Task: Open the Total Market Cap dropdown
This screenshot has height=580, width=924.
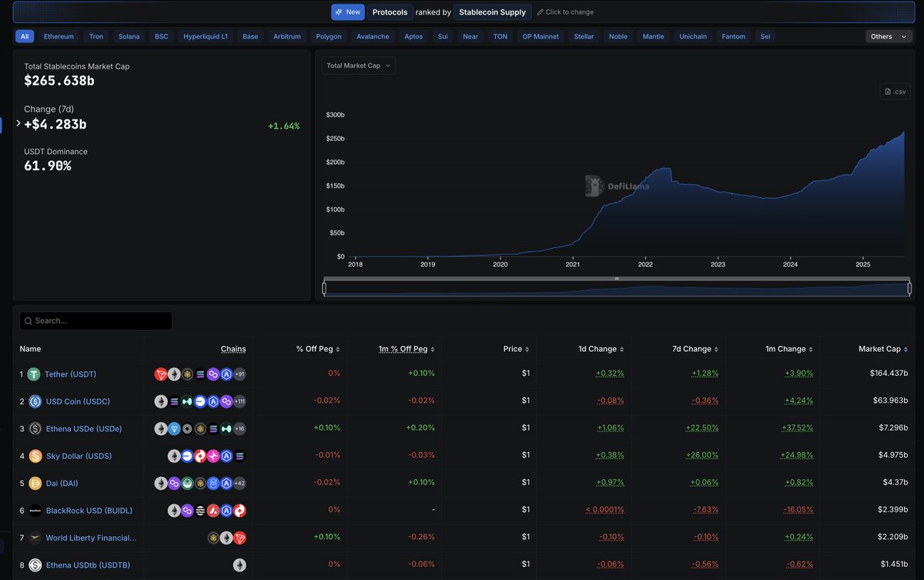Action: (358, 65)
